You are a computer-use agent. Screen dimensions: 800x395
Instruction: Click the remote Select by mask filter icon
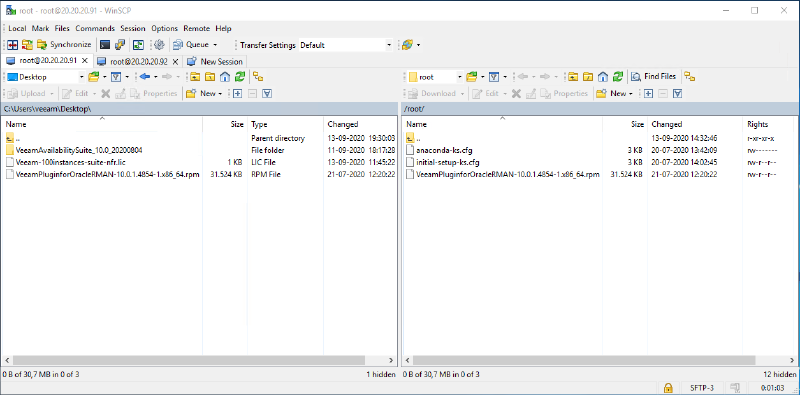(x=678, y=93)
